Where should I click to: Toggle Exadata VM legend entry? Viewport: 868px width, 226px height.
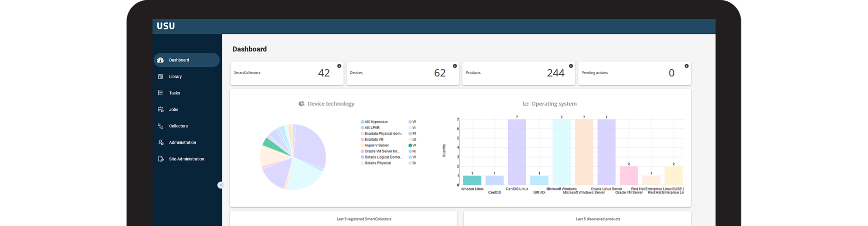372,140
